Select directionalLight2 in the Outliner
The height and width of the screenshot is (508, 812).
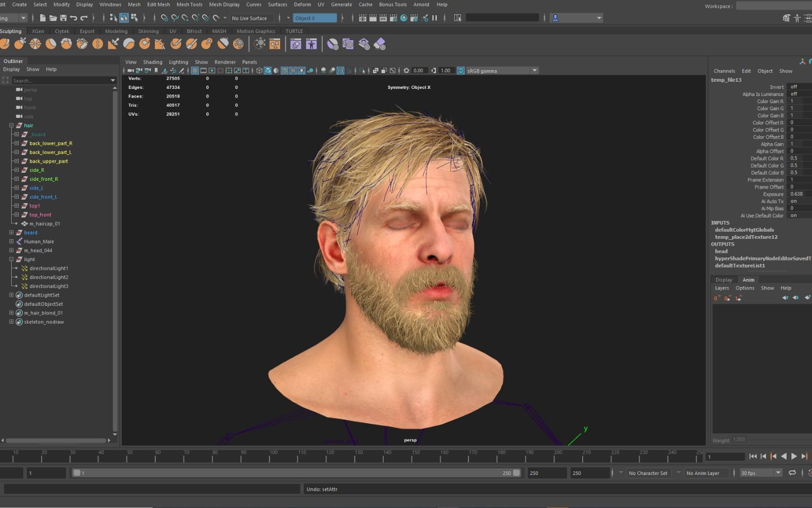click(x=49, y=277)
